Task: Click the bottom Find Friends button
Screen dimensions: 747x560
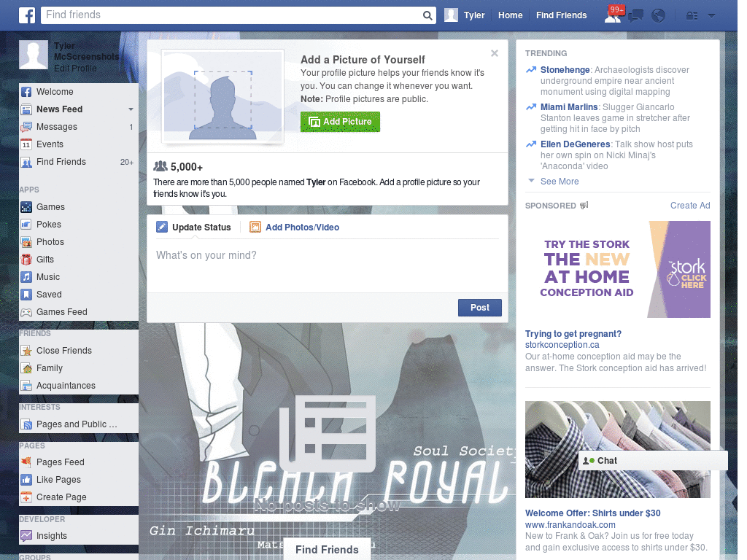Action: click(x=327, y=550)
